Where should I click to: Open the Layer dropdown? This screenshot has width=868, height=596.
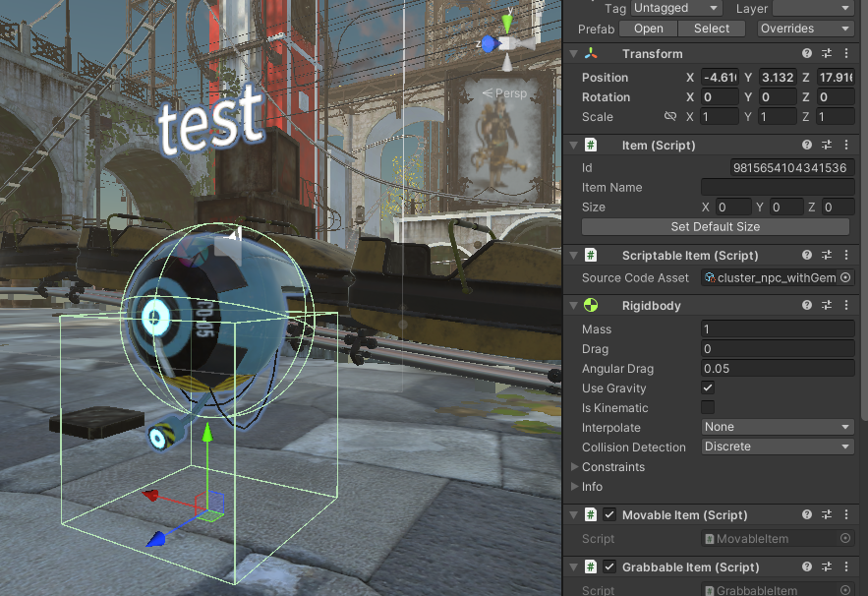(813, 8)
